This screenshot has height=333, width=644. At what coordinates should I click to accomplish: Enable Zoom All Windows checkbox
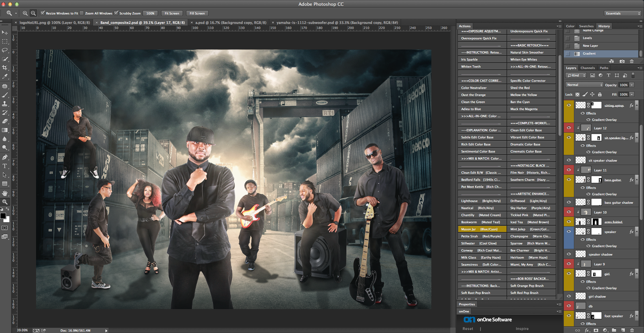point(82,13)
